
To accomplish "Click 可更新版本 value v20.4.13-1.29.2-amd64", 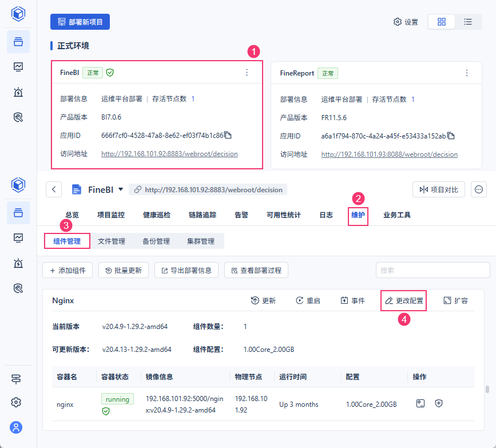I will click(137, 349).
